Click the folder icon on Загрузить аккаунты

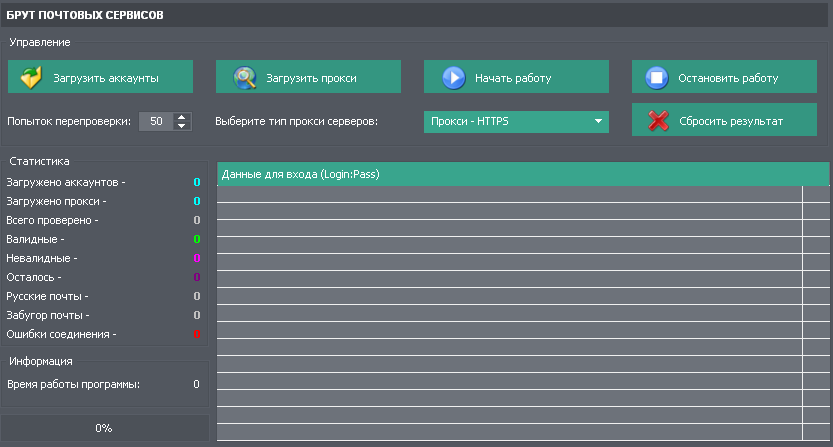tap(31, 77)
